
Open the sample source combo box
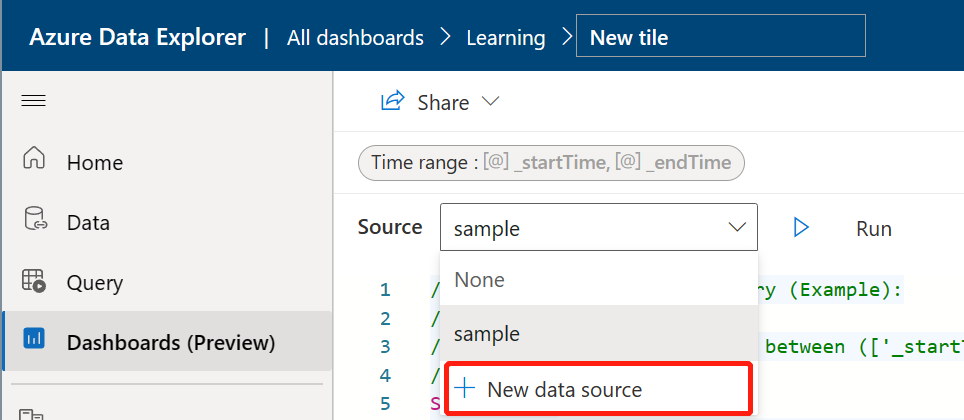pyautogui.click(x=599, y=228)
